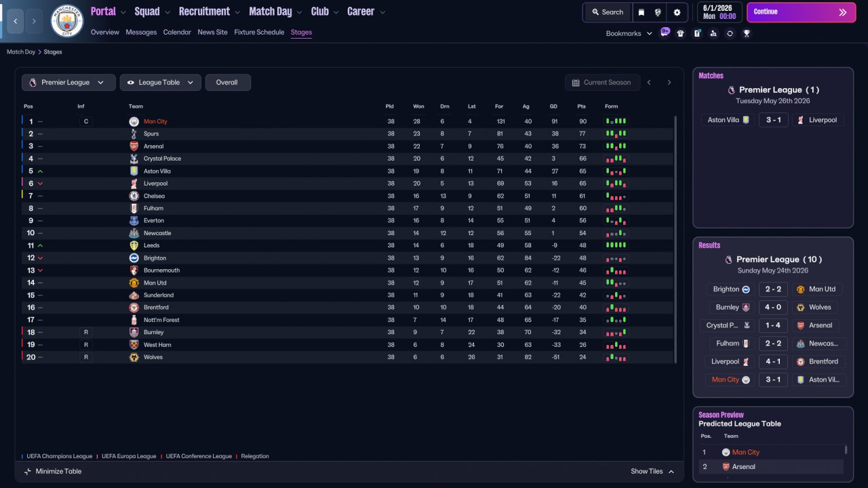Screen dimensions: 868x488
Task: Click the purple Continue button
Action: (x=801, y=12)
